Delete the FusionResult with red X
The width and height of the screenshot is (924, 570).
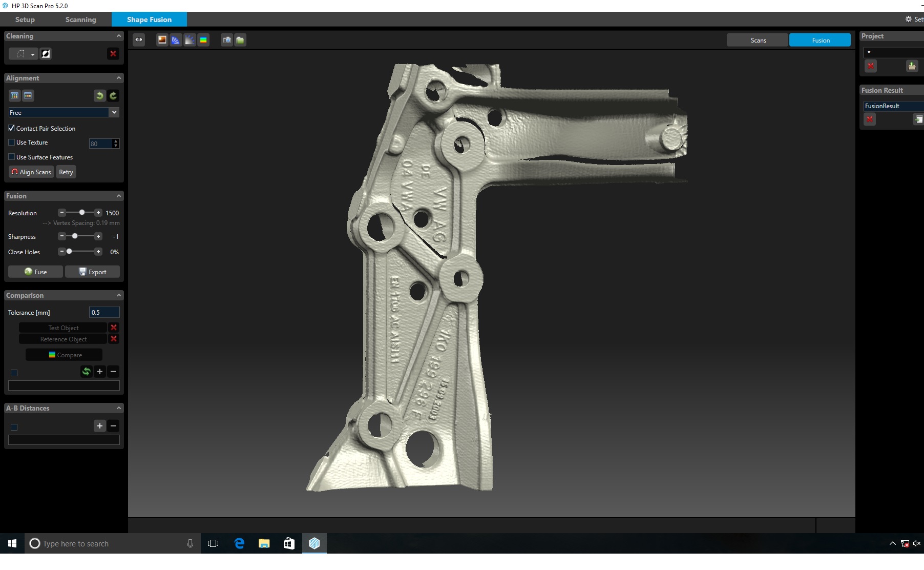coord(870,119)
